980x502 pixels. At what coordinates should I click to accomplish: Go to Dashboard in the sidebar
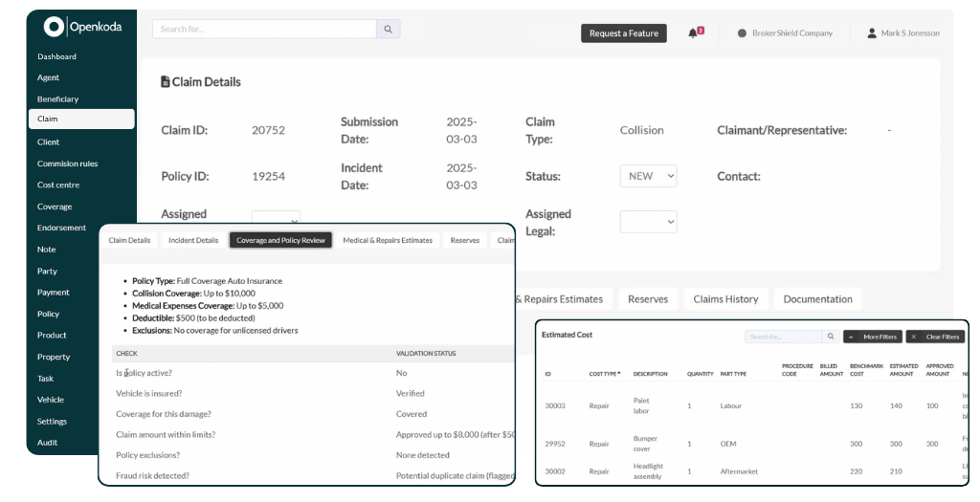(57, 56)
